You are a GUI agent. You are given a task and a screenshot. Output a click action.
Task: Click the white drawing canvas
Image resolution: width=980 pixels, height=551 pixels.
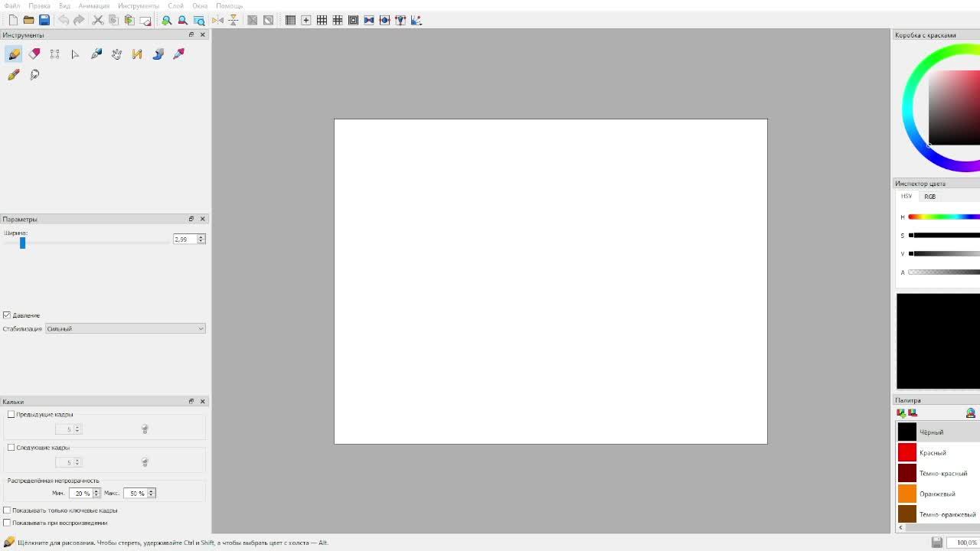[x=550, y=281]
